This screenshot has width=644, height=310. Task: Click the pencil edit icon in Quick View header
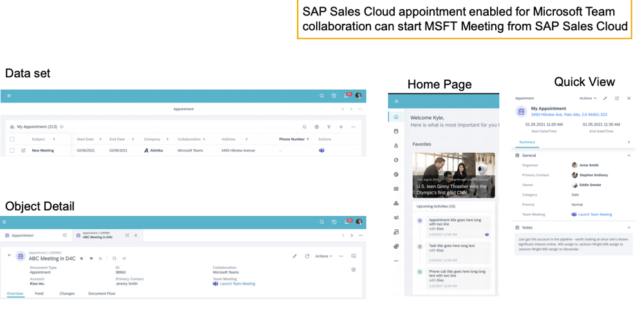tap(605, 98)
